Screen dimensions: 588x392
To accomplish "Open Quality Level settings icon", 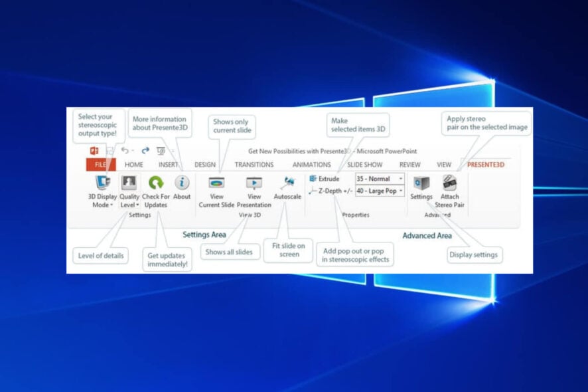I will click(128, 182).
